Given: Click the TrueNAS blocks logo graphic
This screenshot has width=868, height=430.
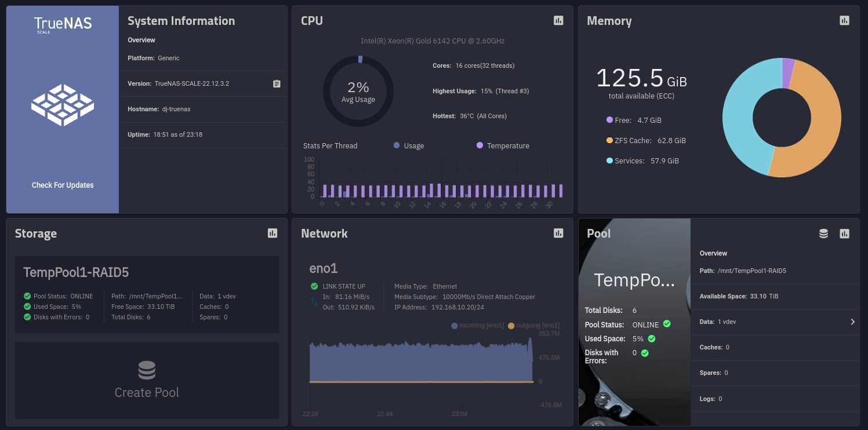Looking at the screenshot, I should [63, 105].
